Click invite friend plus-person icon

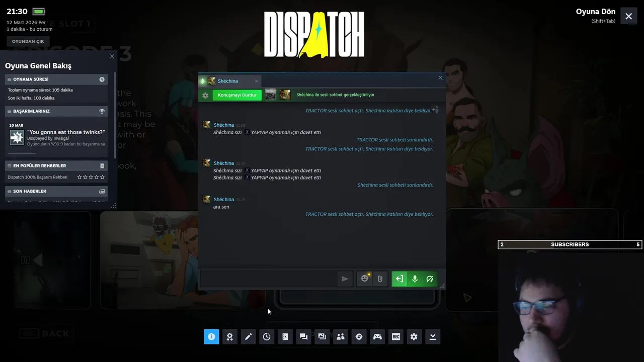pyautogui.click(x=435, y=110)
